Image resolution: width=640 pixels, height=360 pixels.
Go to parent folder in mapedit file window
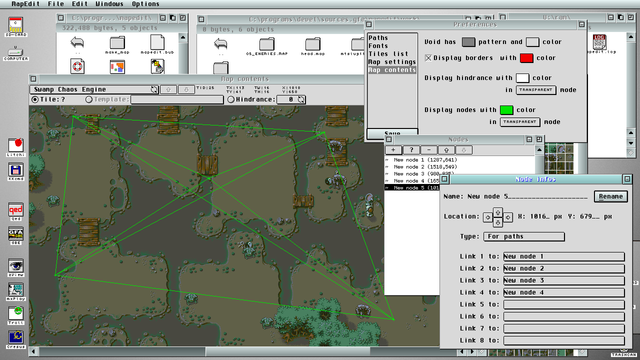77,44
